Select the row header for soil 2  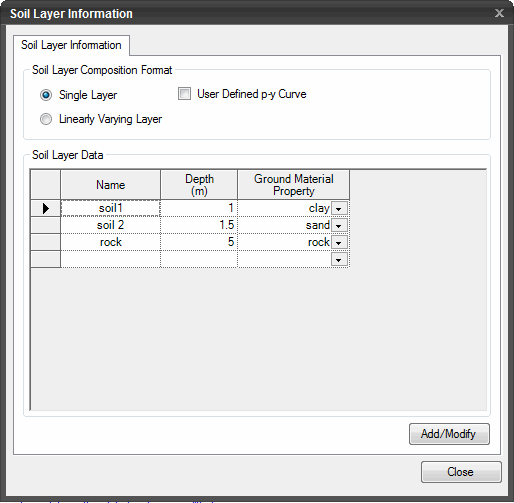[x=46, y=225]
